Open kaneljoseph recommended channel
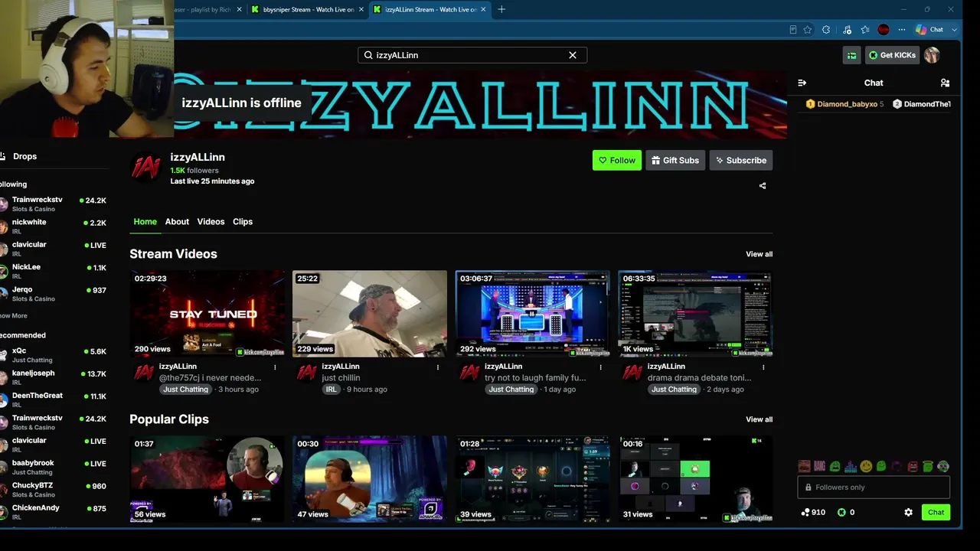 [54, 377]
